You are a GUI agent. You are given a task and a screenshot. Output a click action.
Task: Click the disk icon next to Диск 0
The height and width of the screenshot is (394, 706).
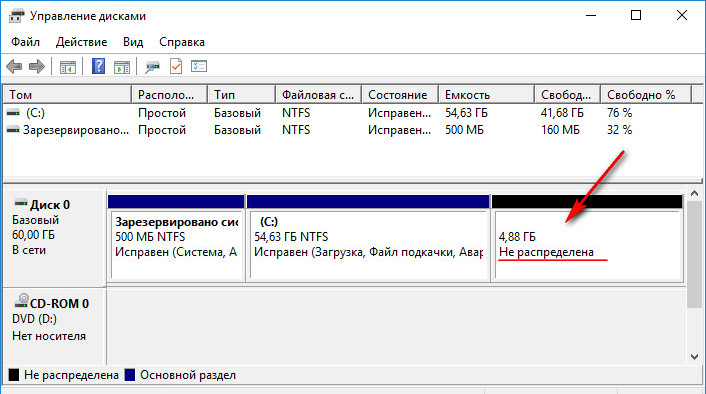tap(21, 204)
